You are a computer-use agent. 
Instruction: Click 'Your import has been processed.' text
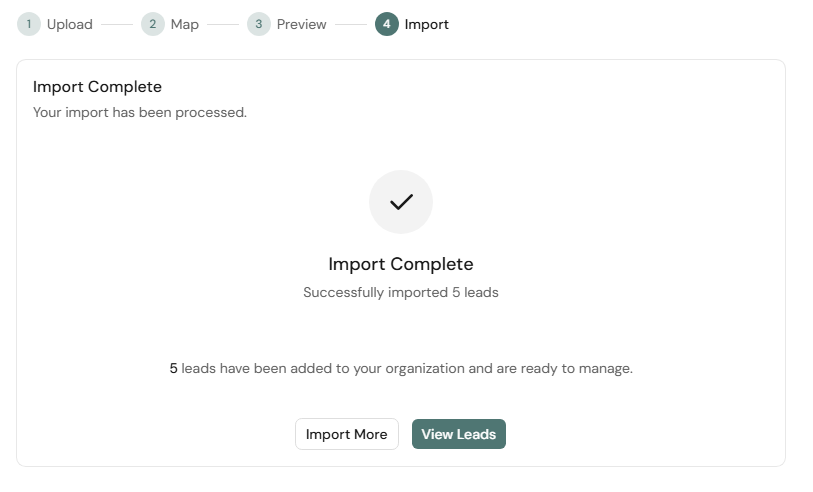pos(140,113)
